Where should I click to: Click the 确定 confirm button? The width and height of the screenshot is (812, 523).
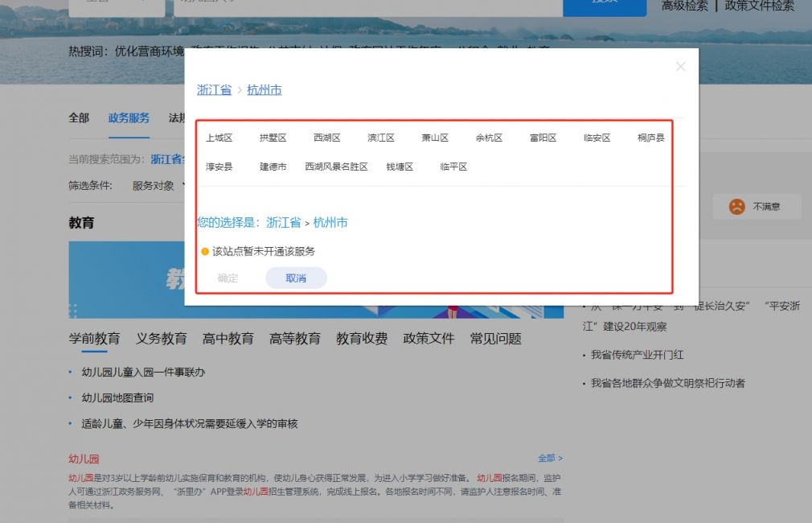(x=228, y=278)
